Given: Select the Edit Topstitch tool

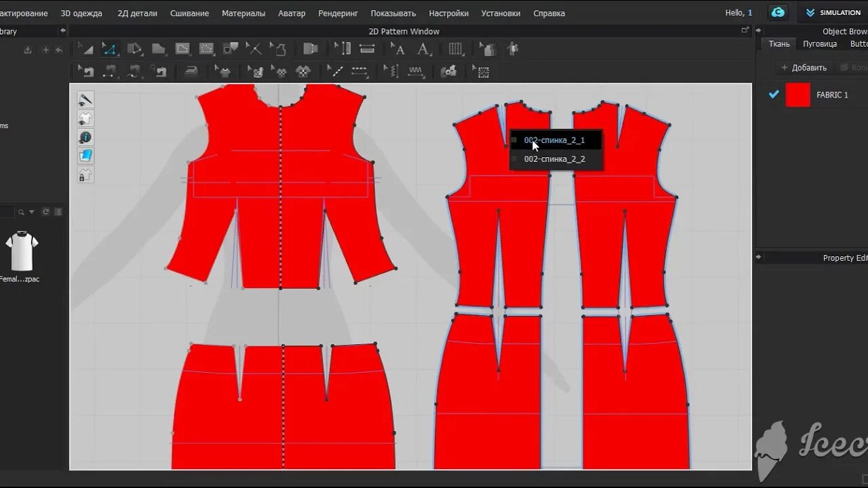Looking at the screenshot, I should click(x=335, y=71).
